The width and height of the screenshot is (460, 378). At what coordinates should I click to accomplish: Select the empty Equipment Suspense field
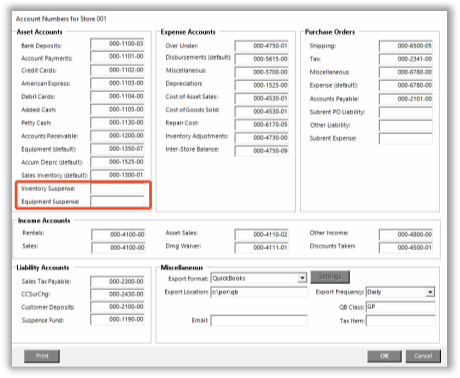[x=117, y=202]
